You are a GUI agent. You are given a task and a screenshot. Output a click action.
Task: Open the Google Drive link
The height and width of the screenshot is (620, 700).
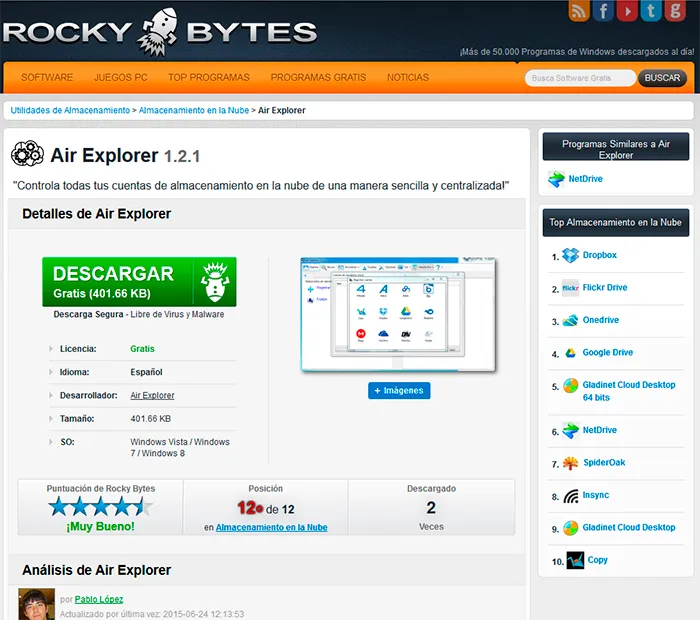point(608,353)
